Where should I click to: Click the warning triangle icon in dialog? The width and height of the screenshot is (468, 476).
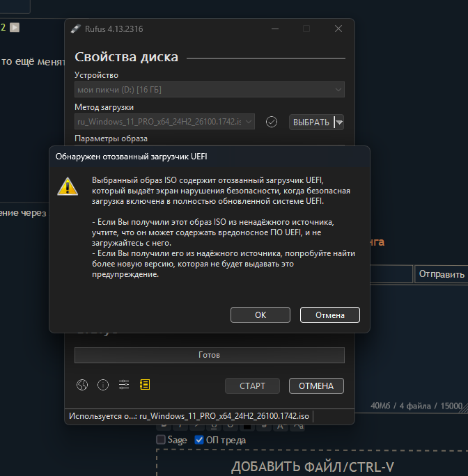[x=68, y=186]
